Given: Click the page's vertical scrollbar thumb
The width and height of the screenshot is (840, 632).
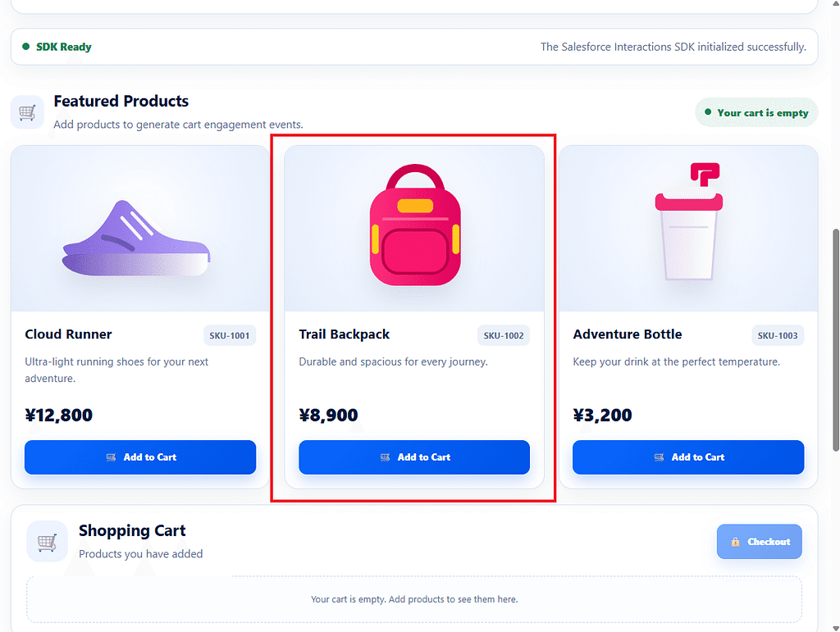Looking at the screenshot, I should click(836, 340).
